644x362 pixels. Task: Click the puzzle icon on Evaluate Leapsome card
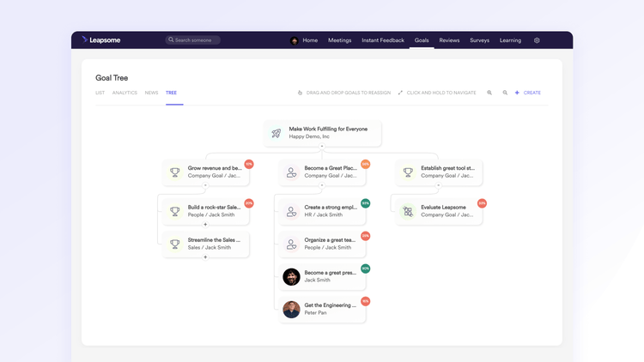[408, 211]
